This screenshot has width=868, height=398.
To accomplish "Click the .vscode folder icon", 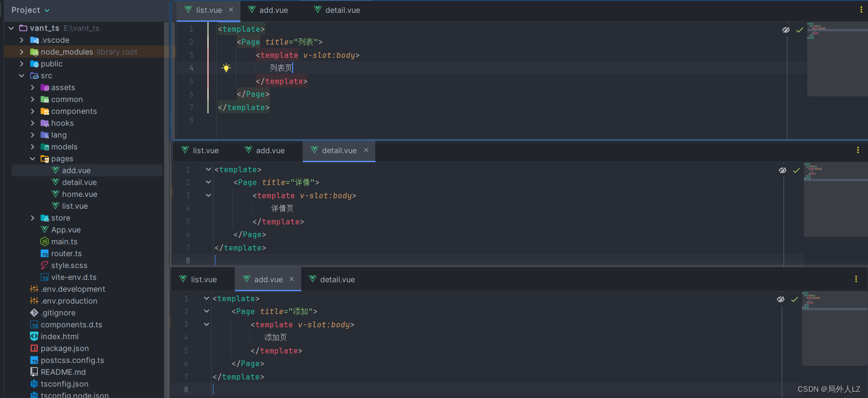I will click(x=34, y=40).
